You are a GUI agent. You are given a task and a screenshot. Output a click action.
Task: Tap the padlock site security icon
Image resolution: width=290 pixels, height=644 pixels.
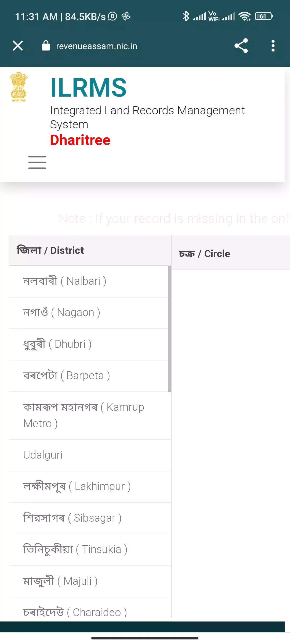[x=46, y=46]
